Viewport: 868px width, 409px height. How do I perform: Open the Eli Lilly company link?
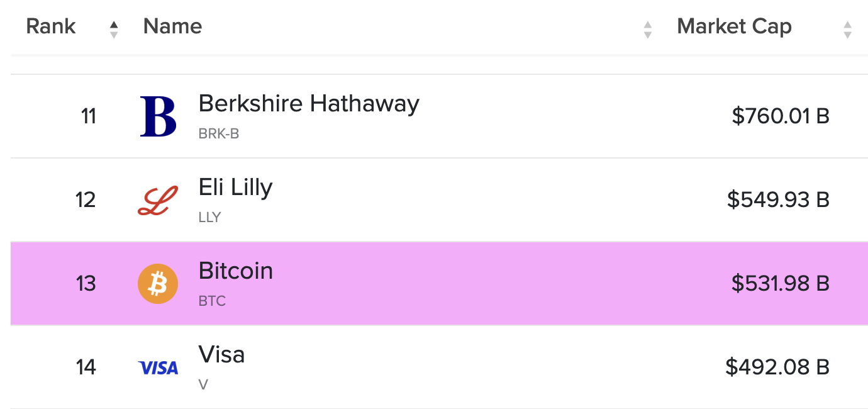click(236, 188)
